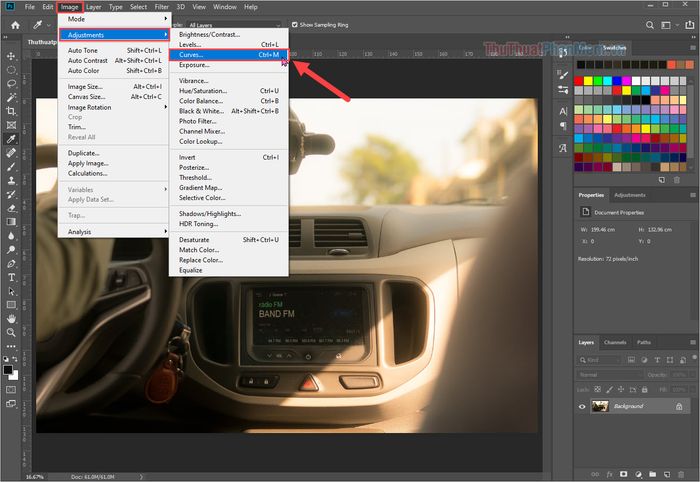Open the layer Kind filter dropdown
This screenshot has width=700, height=482.
coord(600,360)
